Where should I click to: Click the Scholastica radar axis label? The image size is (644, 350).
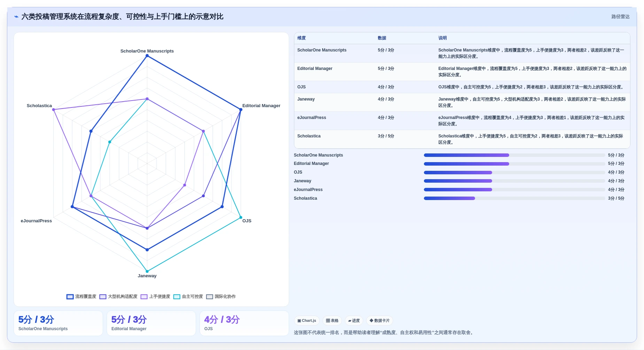click(x=39, y=105)
